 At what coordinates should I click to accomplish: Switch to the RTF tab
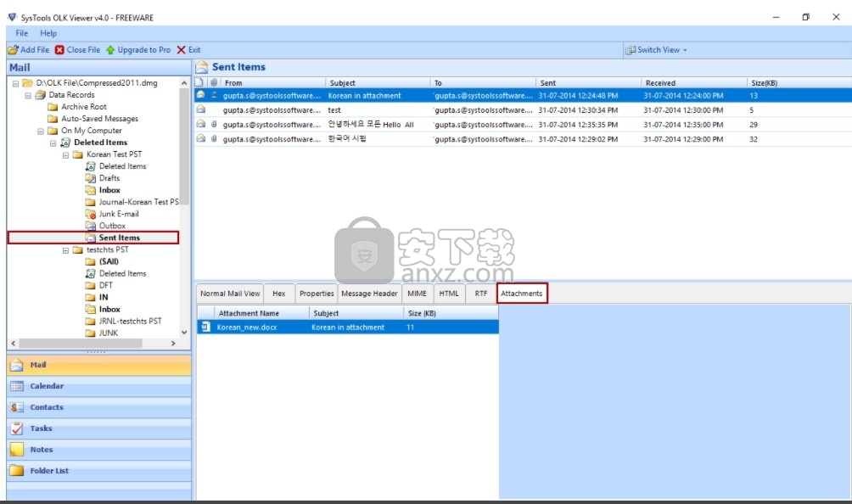(x=481, y=294)
